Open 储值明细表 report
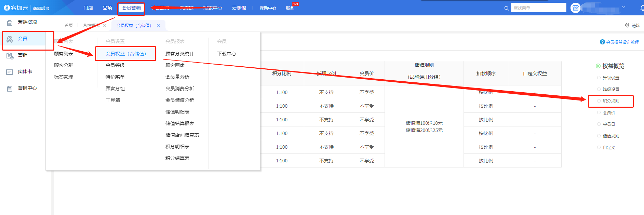This screenshot has height=215, width=644. 177,112
